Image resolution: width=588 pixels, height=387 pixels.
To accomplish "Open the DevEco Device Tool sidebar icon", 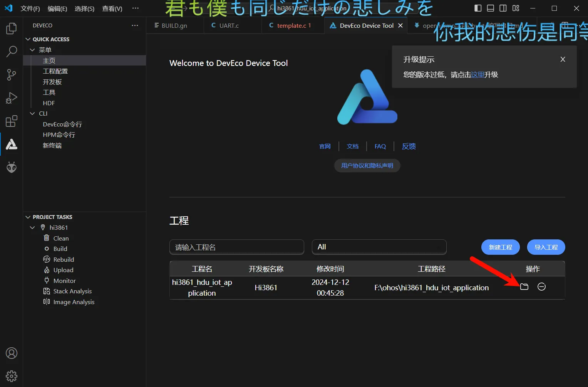I will click(x=12, y=144).
